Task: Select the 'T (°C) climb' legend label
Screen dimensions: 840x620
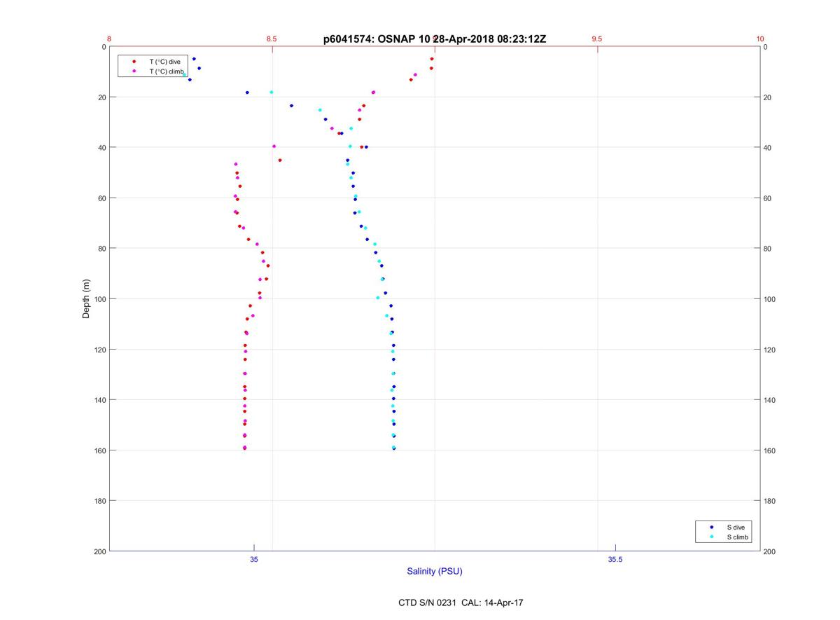Action: 167,71
